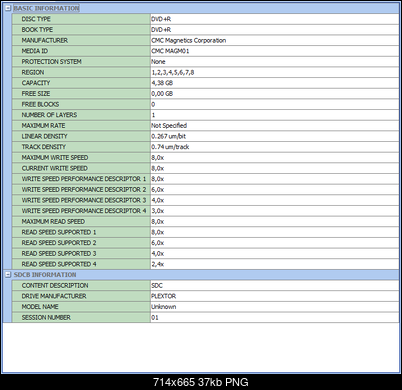Image resolution: width=402 pixels, height=390 pixels.
Task: Click the MAXIMUM WRITE SPEED label
Action: click(55, 158)
